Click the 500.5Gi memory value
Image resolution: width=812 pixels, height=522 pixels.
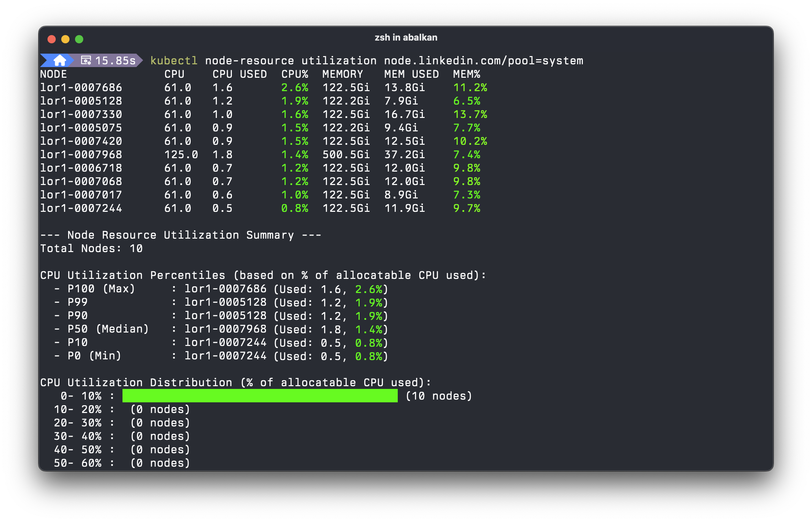(x=346, y=155)
